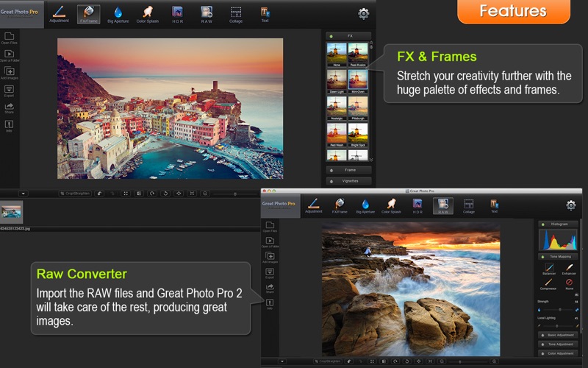
Task: Click the FX/Frame icon in the RAW window toolbar
Action: [340, 205]
